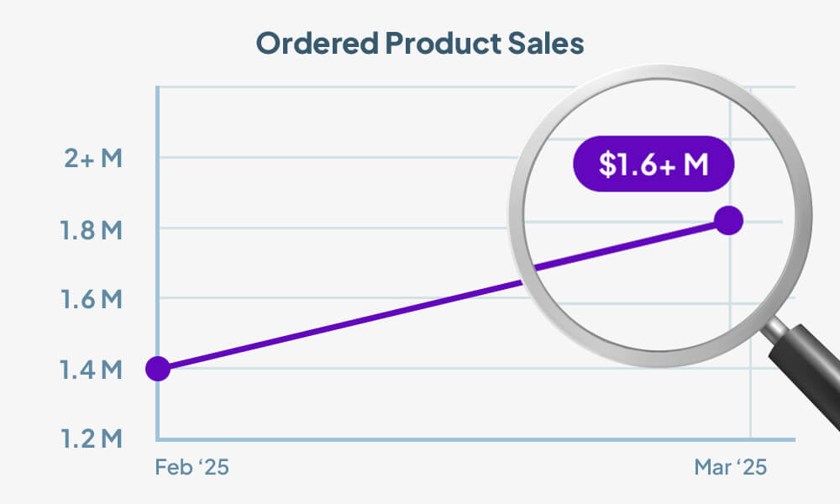
Task: Click the 2+ M horizontal gridline
Action: [x=336, y=157]
